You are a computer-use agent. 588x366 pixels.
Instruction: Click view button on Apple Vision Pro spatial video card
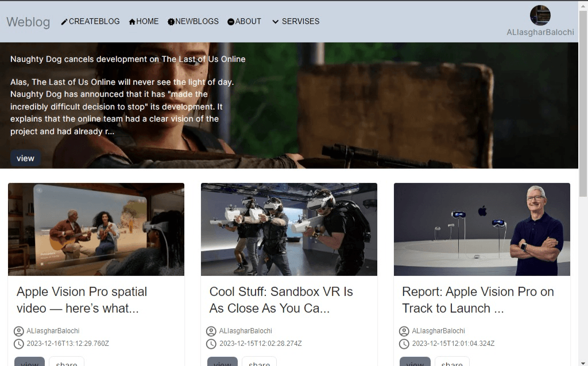(x=30, y=362)
